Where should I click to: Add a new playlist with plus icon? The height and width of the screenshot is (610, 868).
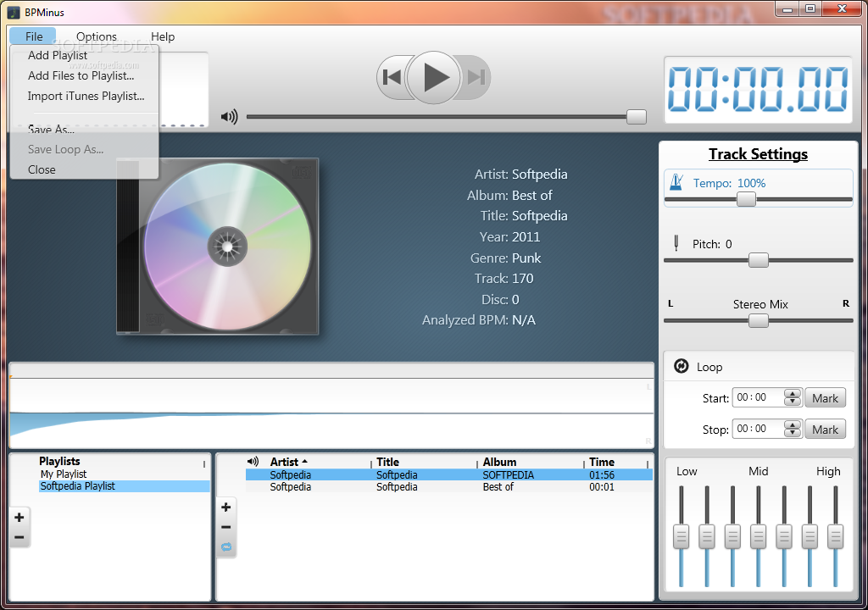pyautogui.click(x=19, y=517)
